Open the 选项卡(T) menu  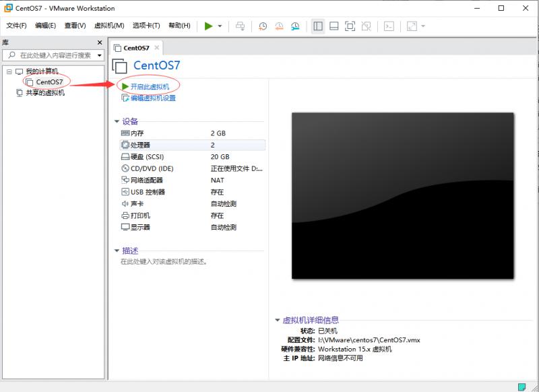[146, 26]
